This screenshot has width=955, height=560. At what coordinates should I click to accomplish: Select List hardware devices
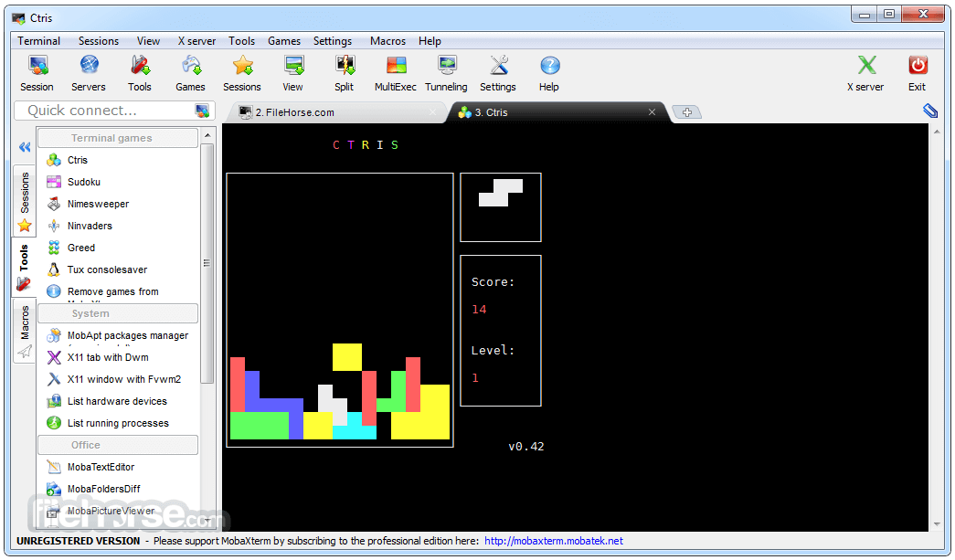tap(117, 401)
